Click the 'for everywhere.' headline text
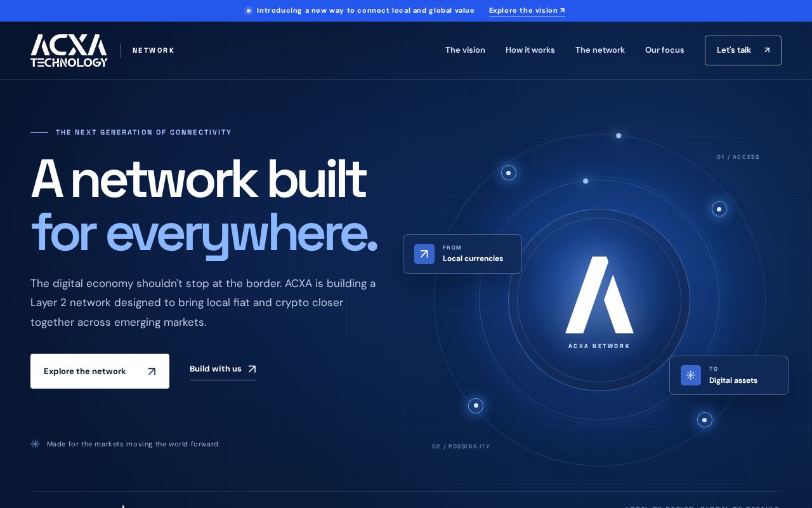 point(204,234)
